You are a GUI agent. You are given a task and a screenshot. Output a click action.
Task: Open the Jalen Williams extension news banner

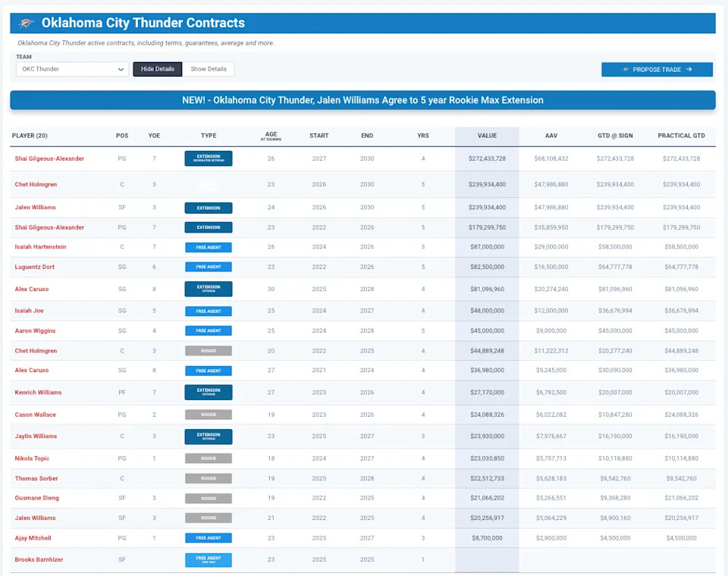point(362,99)
